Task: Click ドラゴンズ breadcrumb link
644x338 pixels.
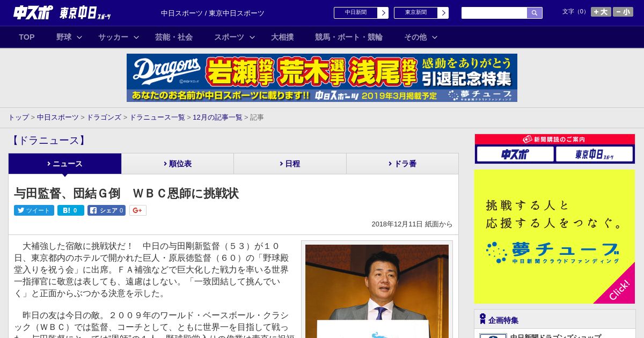Action: tap(104, 117)
